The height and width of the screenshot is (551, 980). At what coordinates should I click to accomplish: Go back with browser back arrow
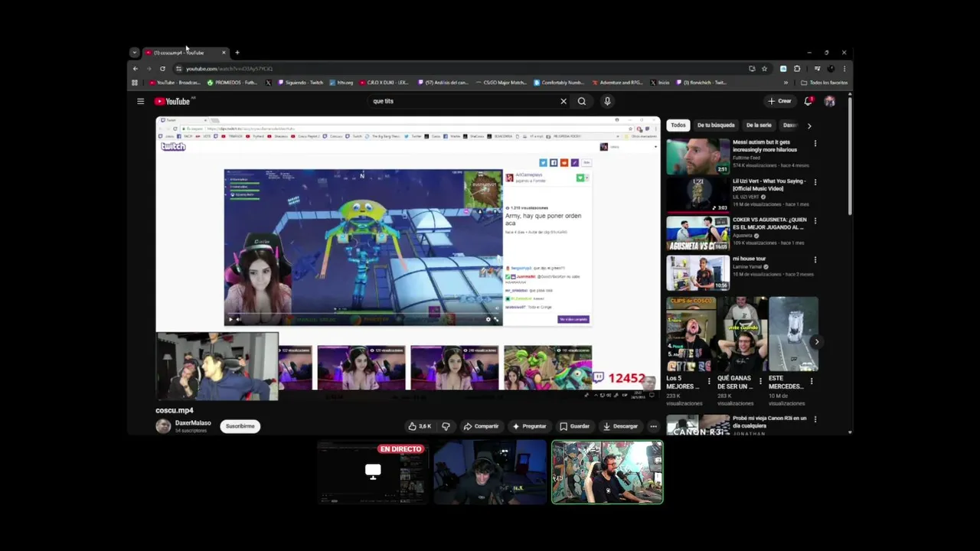tap(136, 69)
